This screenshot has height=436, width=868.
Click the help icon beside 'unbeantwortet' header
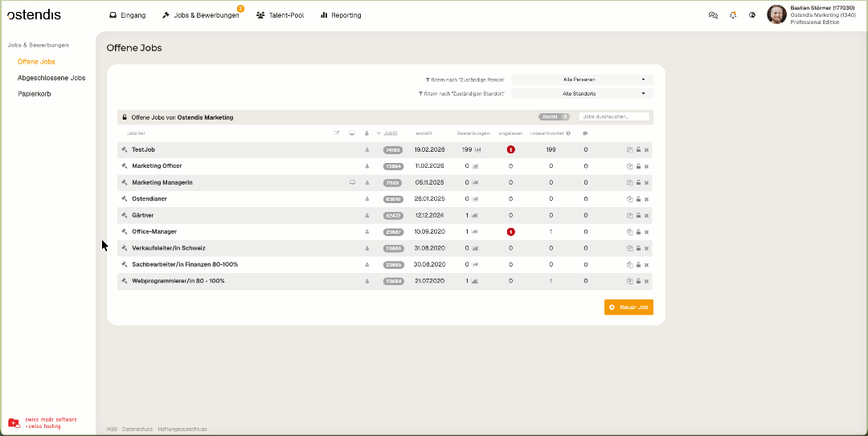[x=568, y=133]
